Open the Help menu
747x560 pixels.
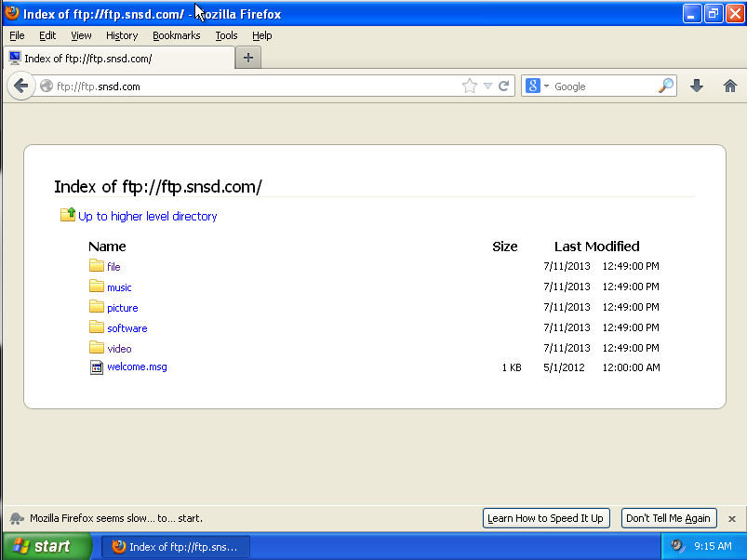click(262, 35)
